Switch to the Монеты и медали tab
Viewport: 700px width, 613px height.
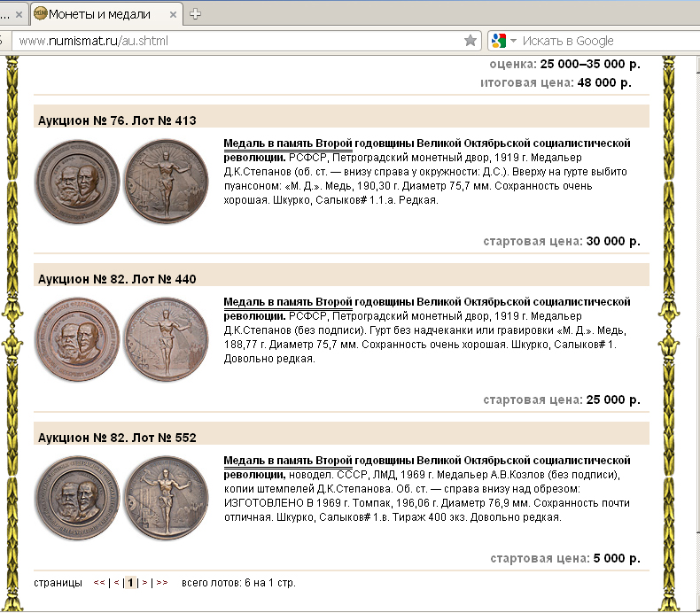pyautogui.click(x=106, y=14)
